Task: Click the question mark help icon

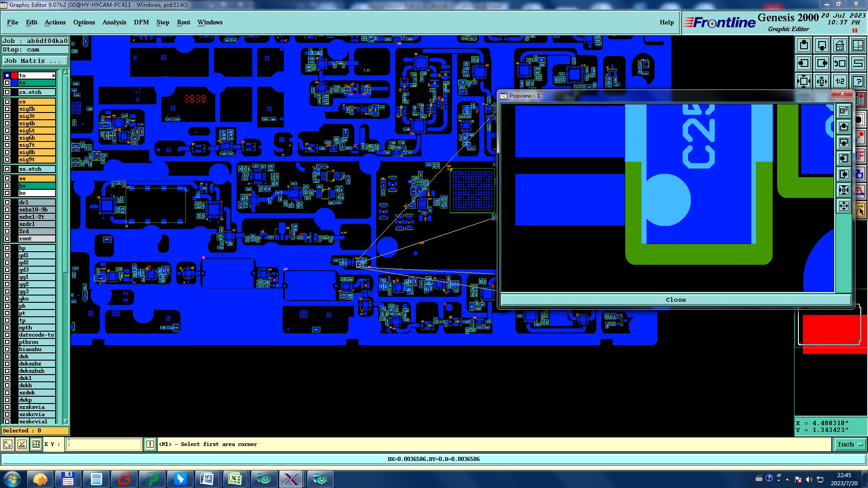Action: [858, 81]
